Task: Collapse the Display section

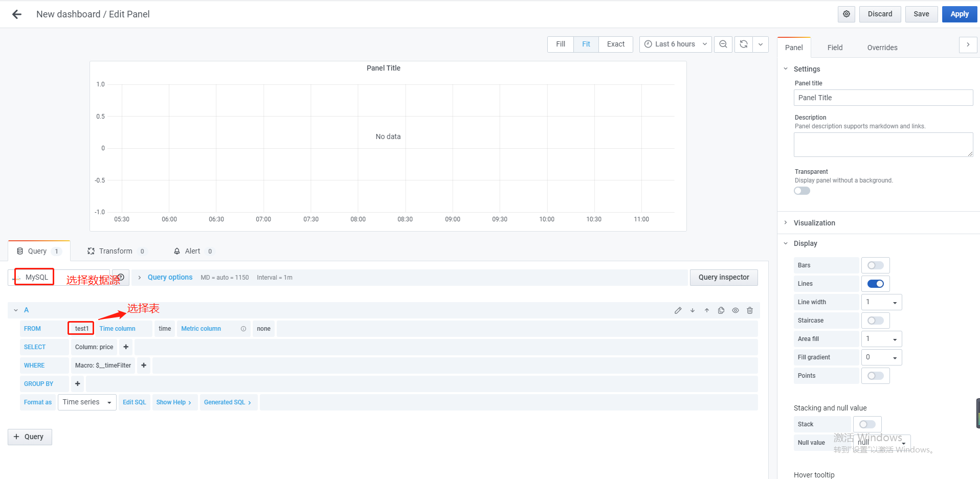Action: coord(806,243)
